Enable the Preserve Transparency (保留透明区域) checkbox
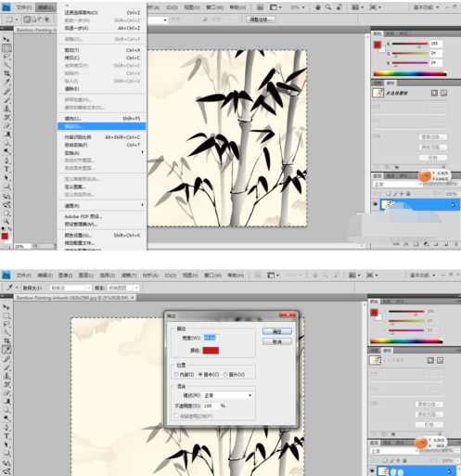This screenshot has width=461, height=476. [176, 416]
